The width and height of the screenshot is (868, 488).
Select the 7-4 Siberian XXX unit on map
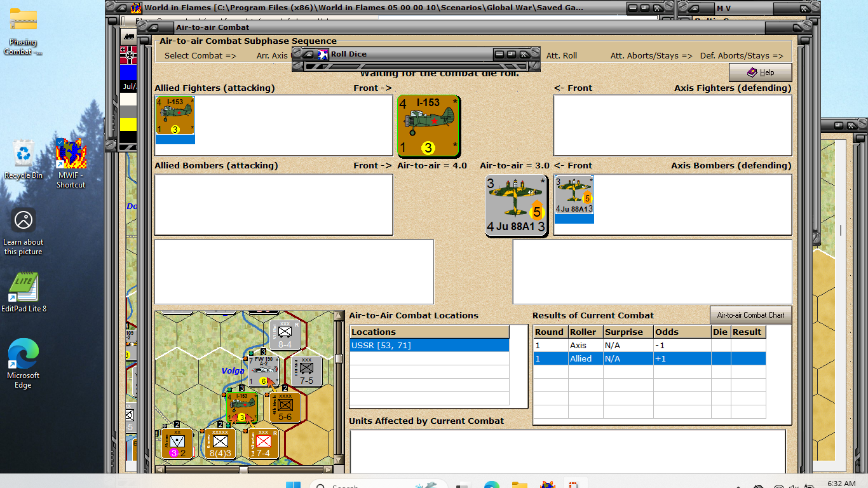coord(264,444)
